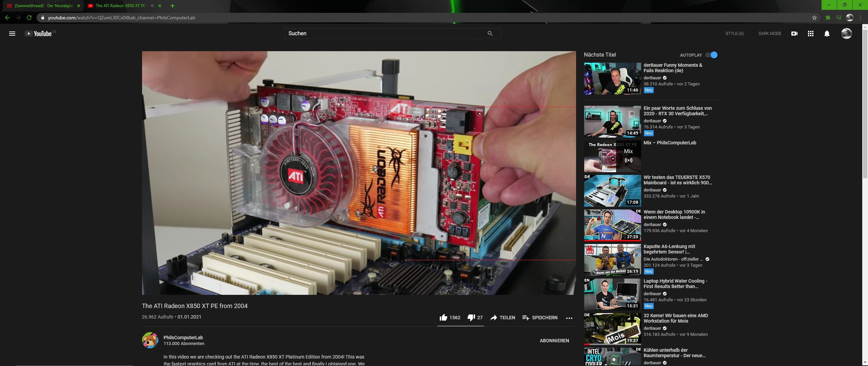
Task: Click the PhilsComputerLab bear avatar
Action: [x=150, y=340]
